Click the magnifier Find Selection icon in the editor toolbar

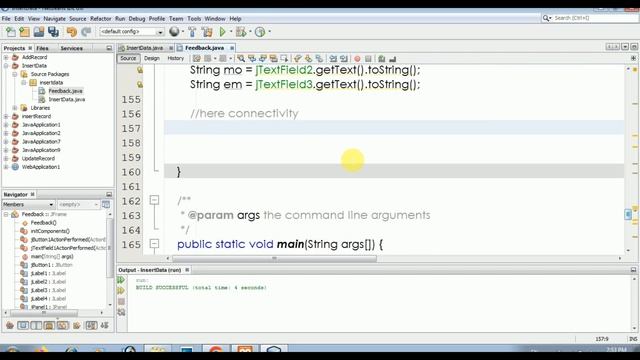(x=241, y=59)
